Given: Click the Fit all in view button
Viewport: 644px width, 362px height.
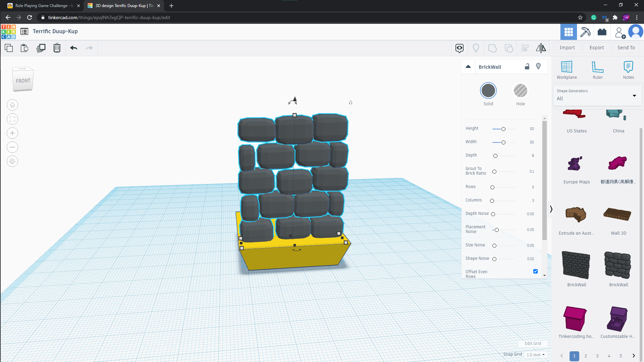Looking at the screenshot, I should (12, 119).
